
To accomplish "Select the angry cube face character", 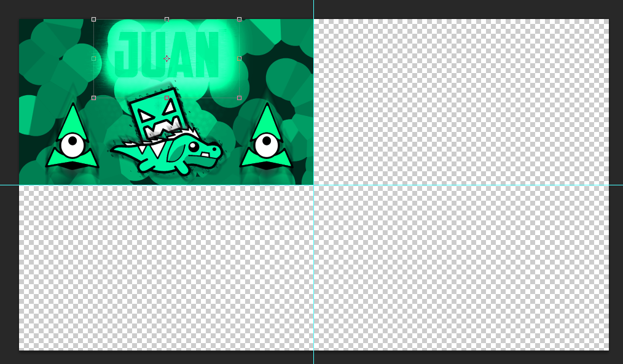I will tap(158, 115).
